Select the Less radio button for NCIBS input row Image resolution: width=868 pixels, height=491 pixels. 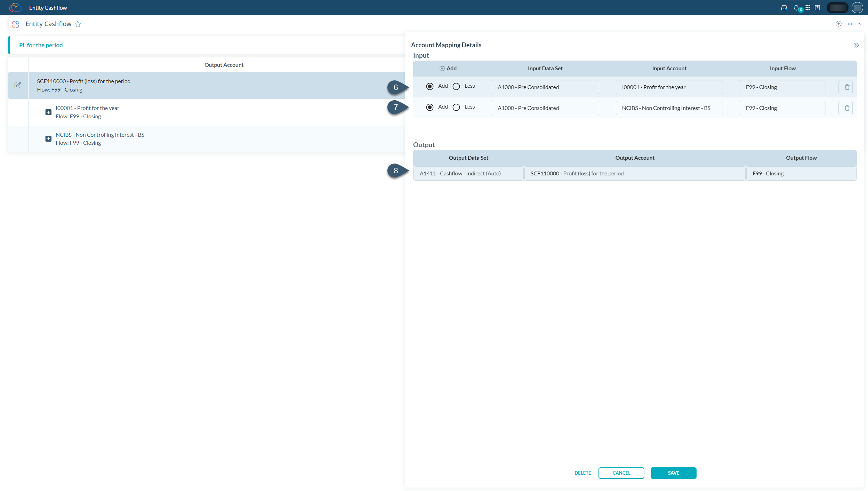(x=456, y=107)
